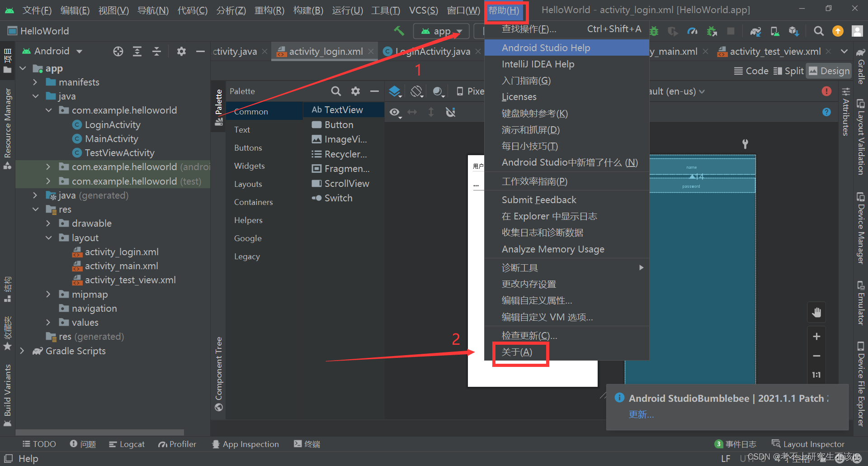The image size is (868, 466).
Task: Expand the drawable folder
Action: (x=48, y=223)
